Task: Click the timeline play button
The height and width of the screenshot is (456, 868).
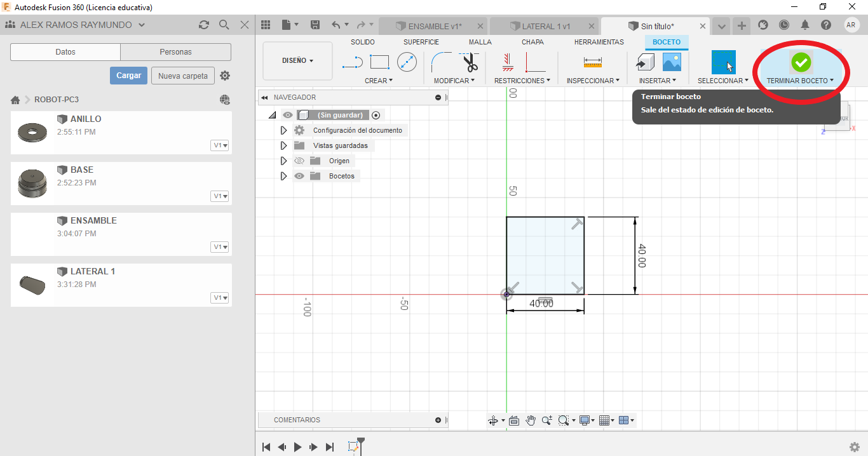Action: pyautogui.click(x=297, y=447)
